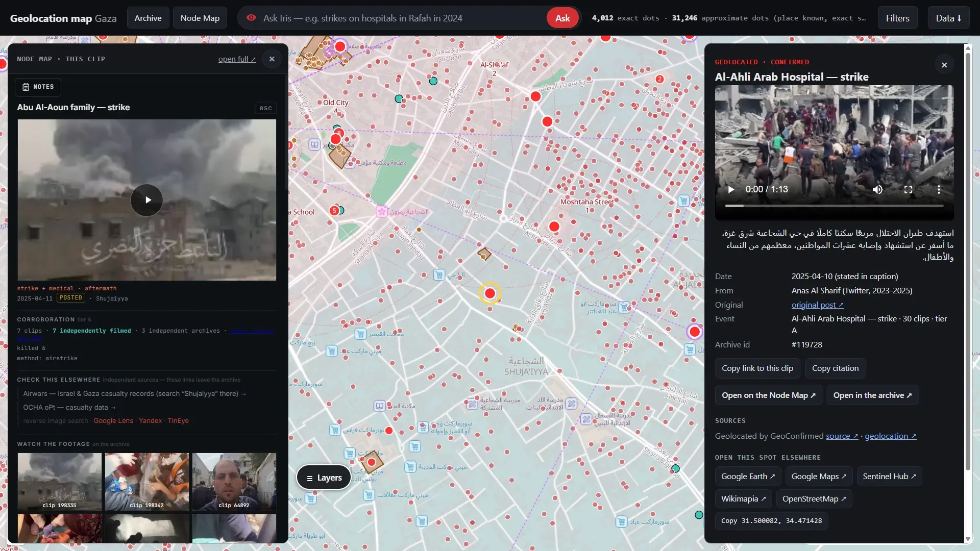Click the esc button in clip panel
This screenshot has width=980, height=551.
click(x=265, y=108)
